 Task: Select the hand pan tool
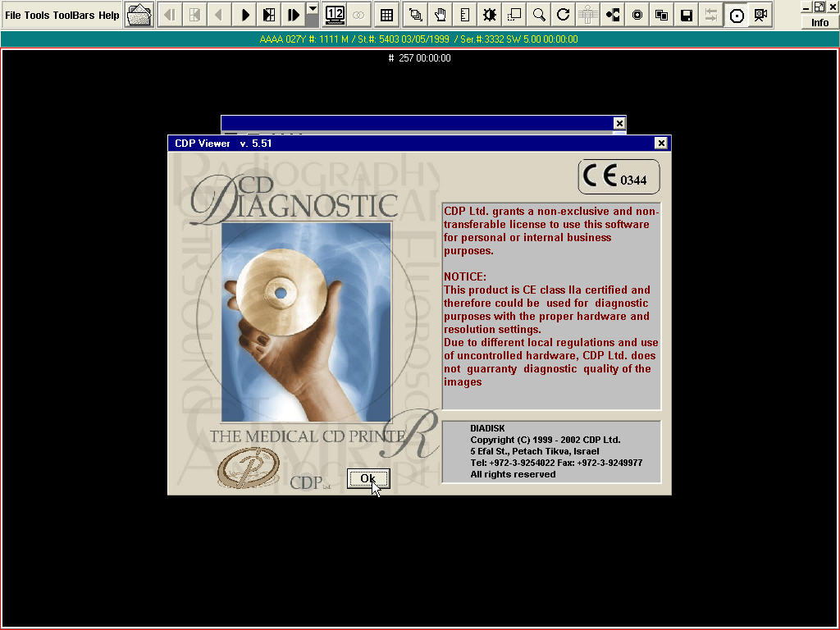(440, 15)
